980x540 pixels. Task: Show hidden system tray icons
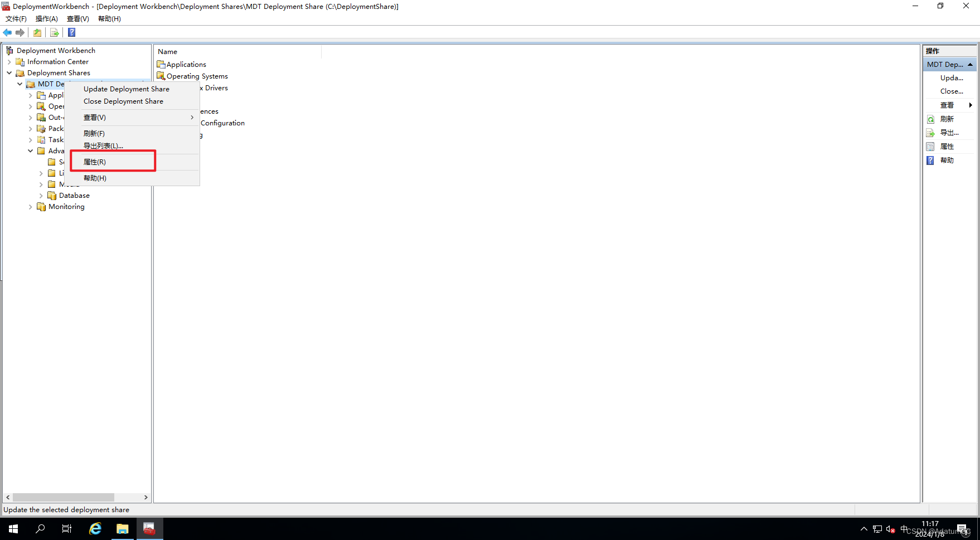(x=863, y=529)
